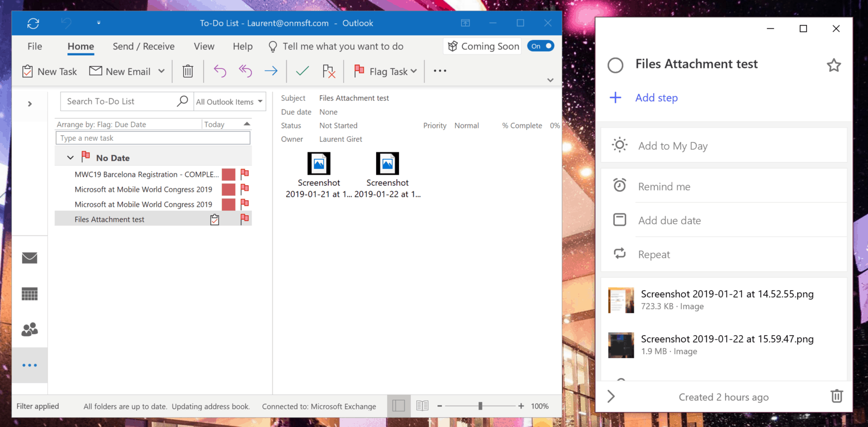
Task: Open the Help tab
Action: coord(243,46)
